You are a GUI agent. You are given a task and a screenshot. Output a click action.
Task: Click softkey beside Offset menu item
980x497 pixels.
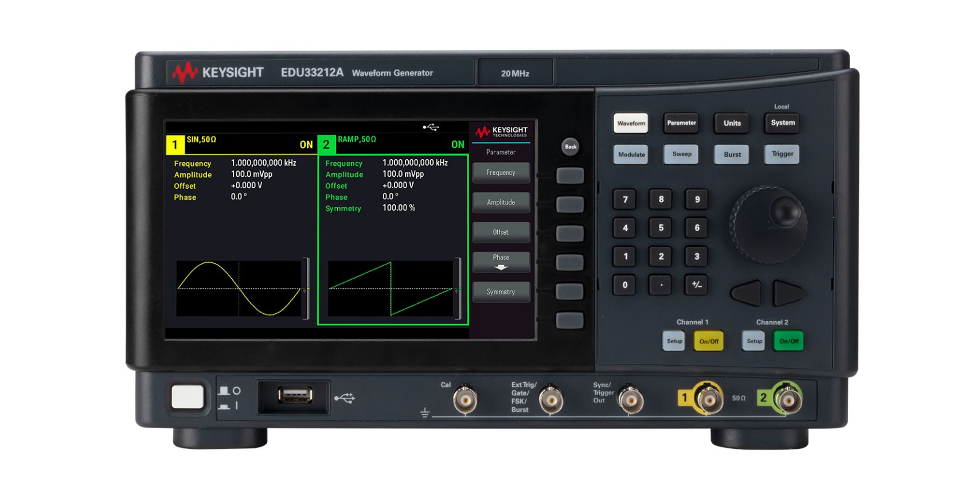570,233
